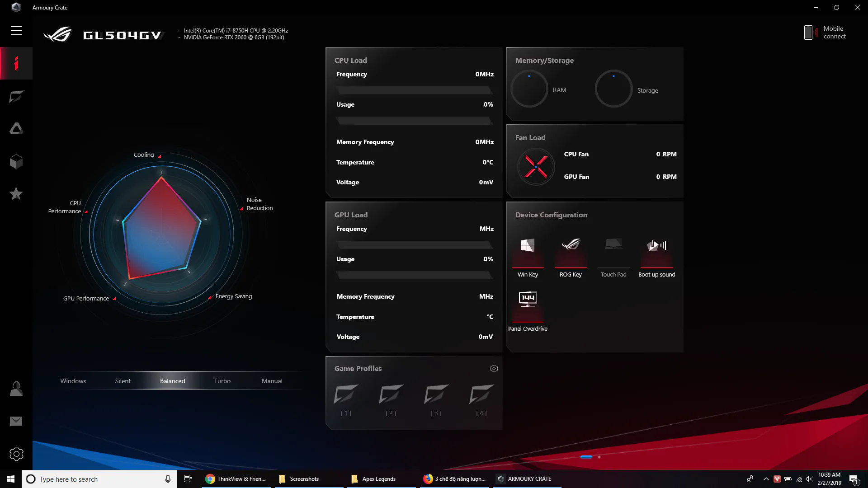This screenshot has height=488, width=868.
Task: Open the Game Profiles sidebar icon
Action: point(16,96)
